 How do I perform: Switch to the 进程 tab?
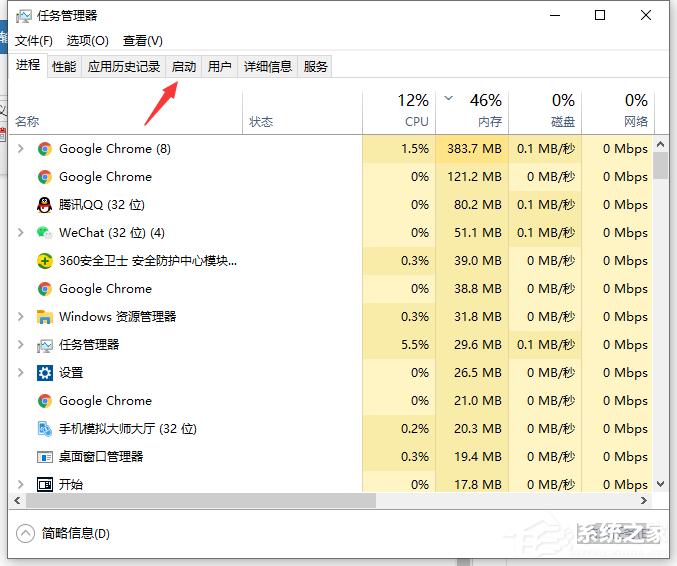tap(28, 65)
